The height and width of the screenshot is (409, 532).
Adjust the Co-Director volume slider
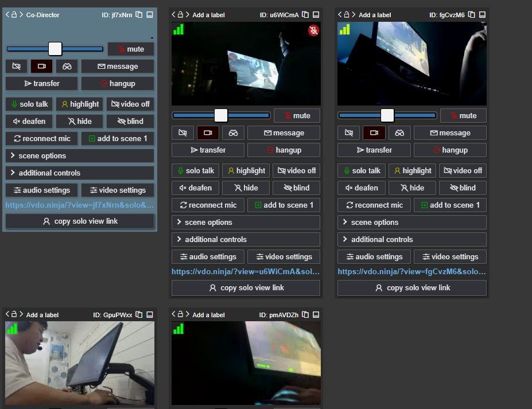point(55,49)
